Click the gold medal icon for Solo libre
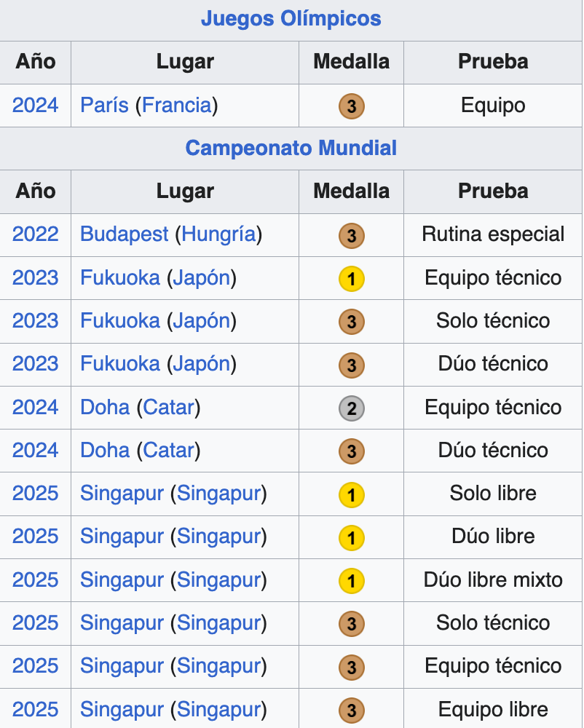Viewport: 584px width, 728px height. tap(351, 495)
